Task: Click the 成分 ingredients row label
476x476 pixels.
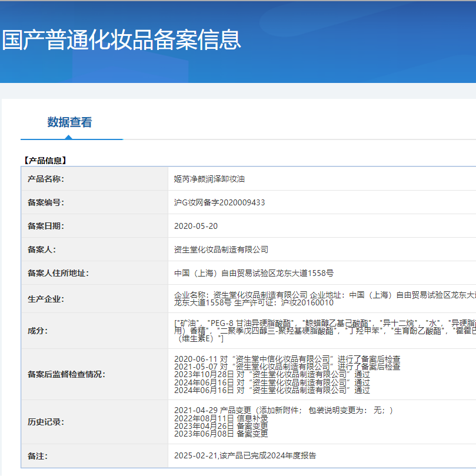Action: click(x=36, y=331)
